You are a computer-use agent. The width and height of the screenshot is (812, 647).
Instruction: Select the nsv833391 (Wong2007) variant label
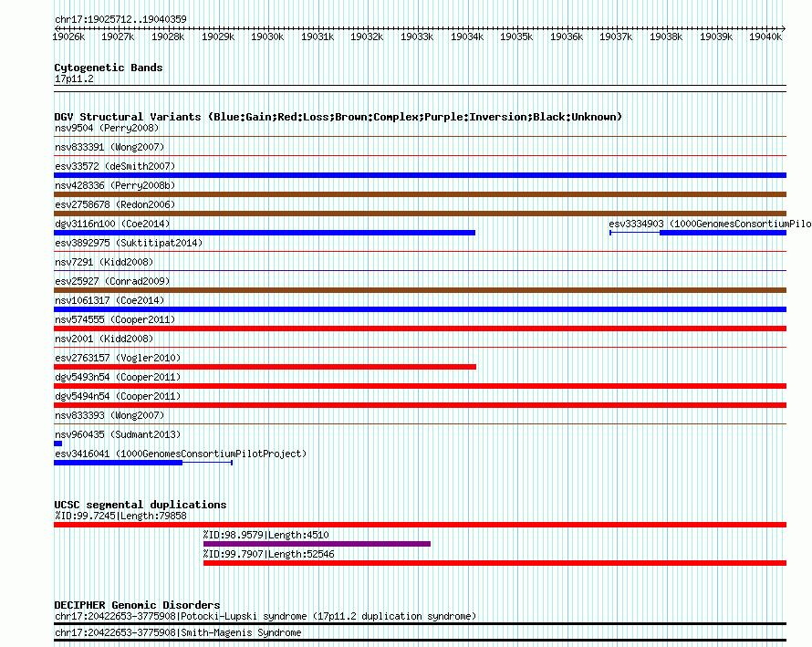pyautogui.click(x=109, y=147)
